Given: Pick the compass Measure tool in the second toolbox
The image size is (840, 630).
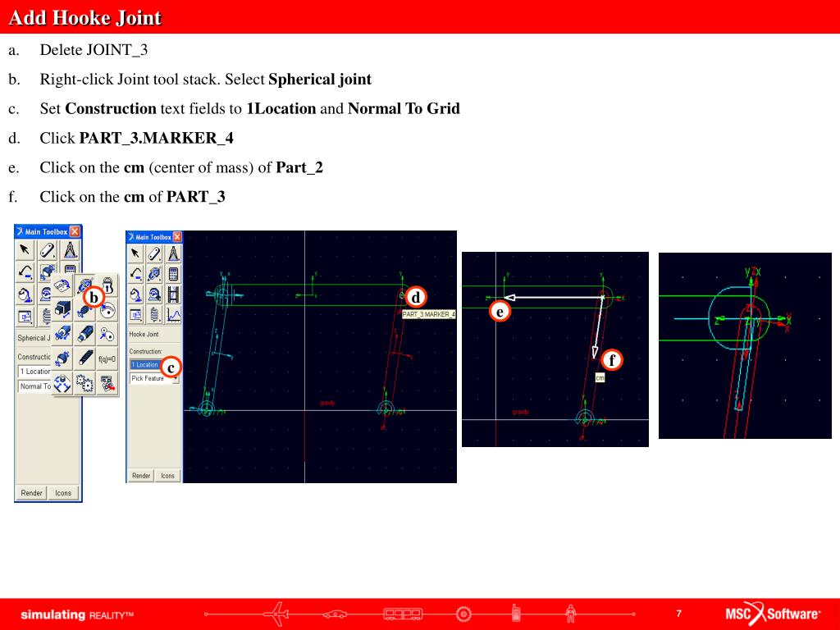Looking at the screenshot, I should click(x=173, y=253).
